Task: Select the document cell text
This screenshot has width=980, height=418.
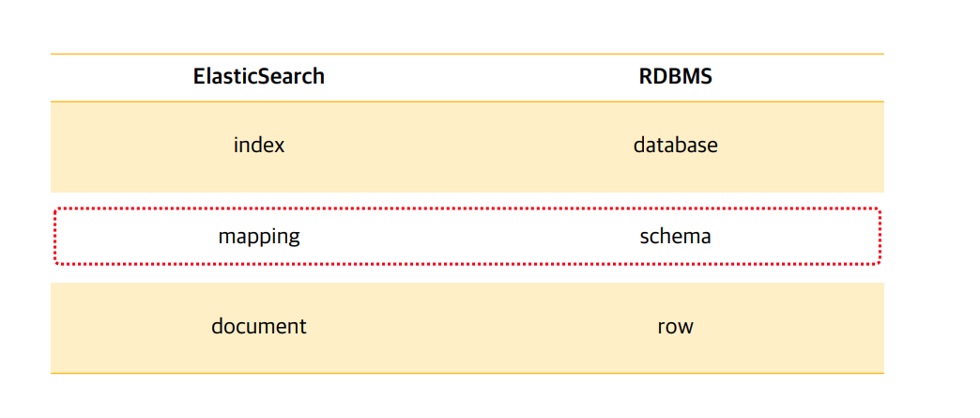Action: click(x=259, y=326)
